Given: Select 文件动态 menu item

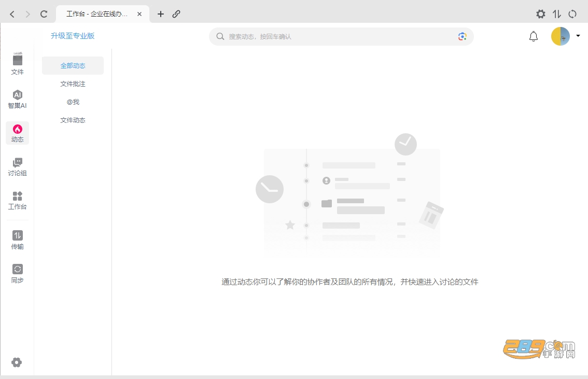Looking at the screenshot, I should coord(73,120).
